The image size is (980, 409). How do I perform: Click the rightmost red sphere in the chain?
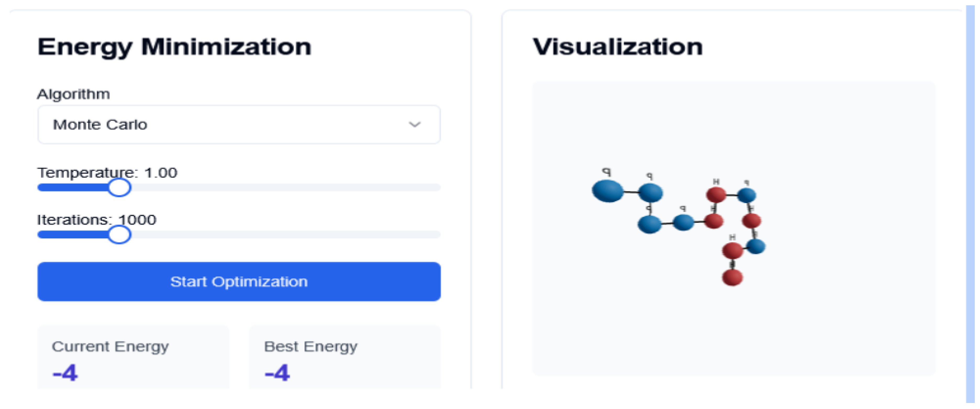751,221
